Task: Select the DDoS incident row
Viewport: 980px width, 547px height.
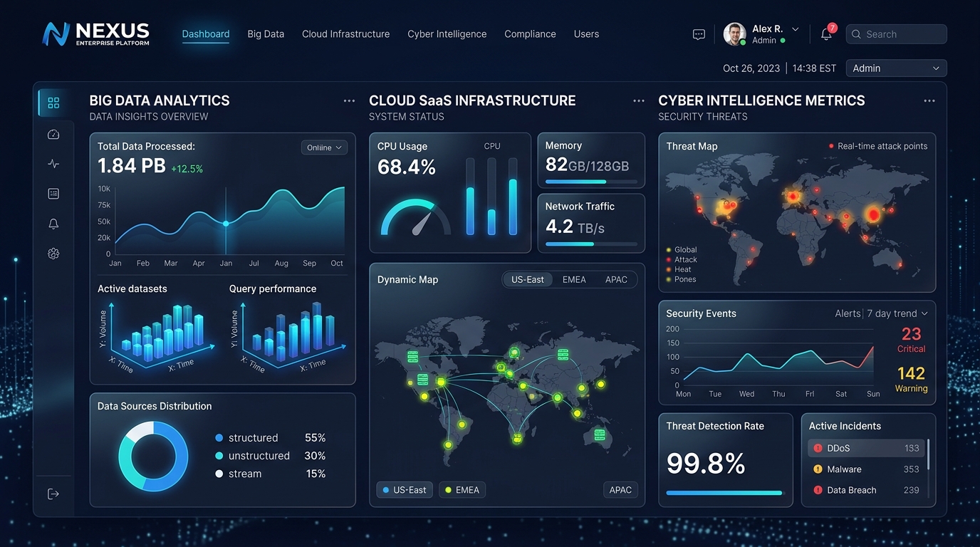Action: 866,449
